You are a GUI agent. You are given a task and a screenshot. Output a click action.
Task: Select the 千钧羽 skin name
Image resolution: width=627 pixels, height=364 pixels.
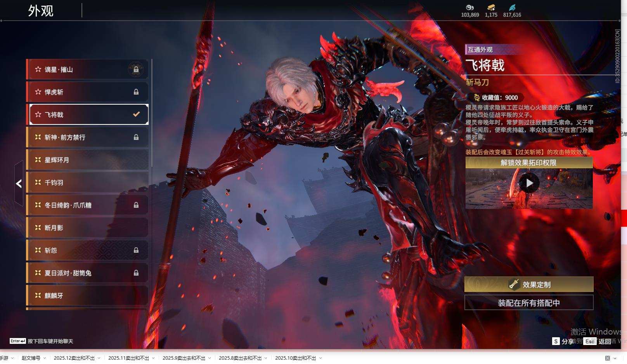tap(54, 182)
